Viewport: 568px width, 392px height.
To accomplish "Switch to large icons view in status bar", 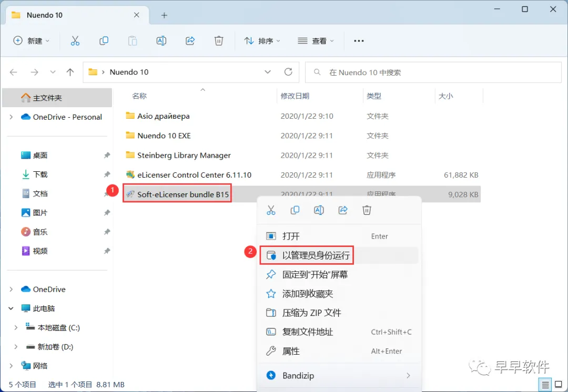I will point(559,385).
